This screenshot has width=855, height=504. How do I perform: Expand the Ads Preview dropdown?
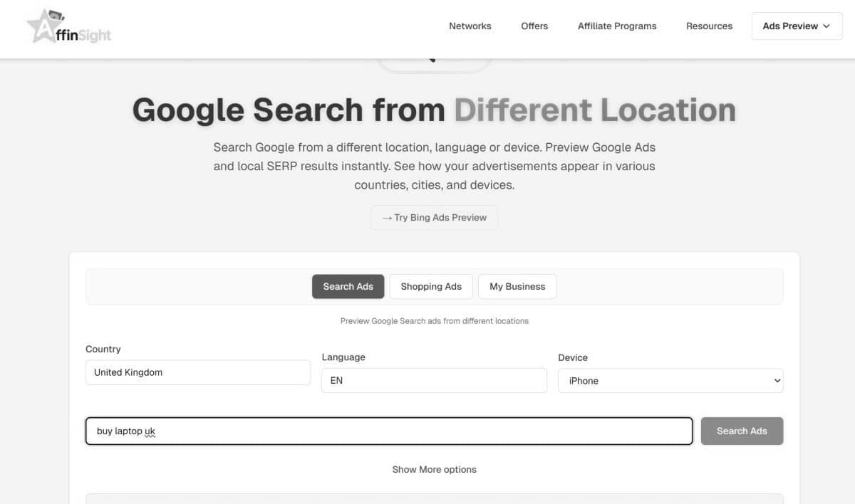[x=797, y=26]
